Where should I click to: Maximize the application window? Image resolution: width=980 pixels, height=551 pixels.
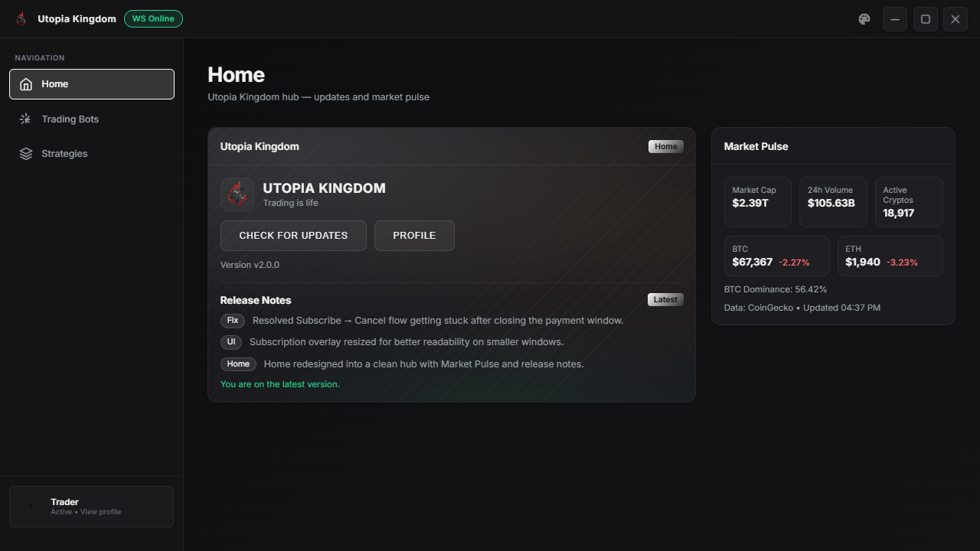(x=925, y=19)
